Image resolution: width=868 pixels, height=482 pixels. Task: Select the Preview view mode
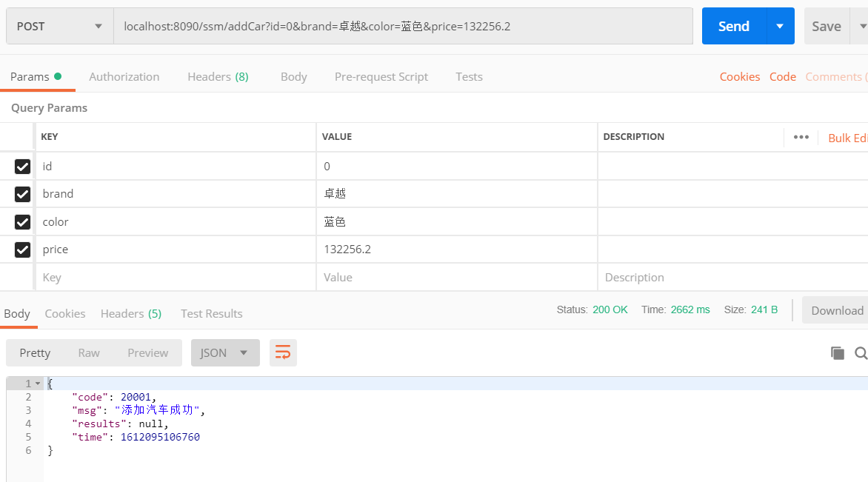pyautogui.click(x=148, y=352)
